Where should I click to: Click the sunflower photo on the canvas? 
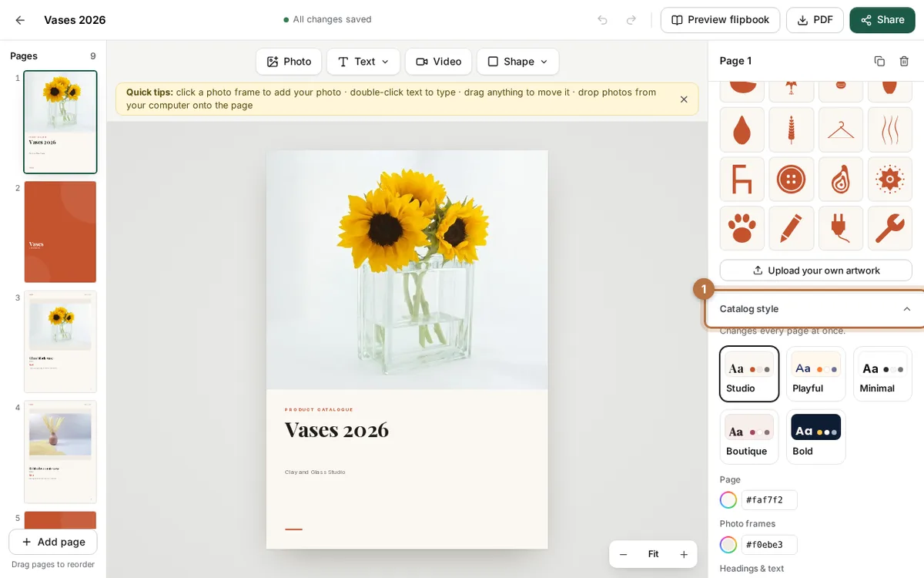(x=407, y=270)
